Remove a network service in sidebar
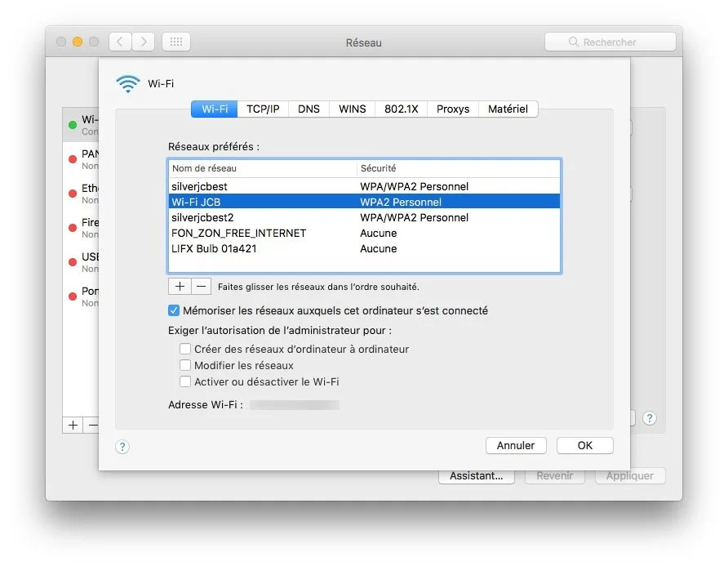 (92, 426)
